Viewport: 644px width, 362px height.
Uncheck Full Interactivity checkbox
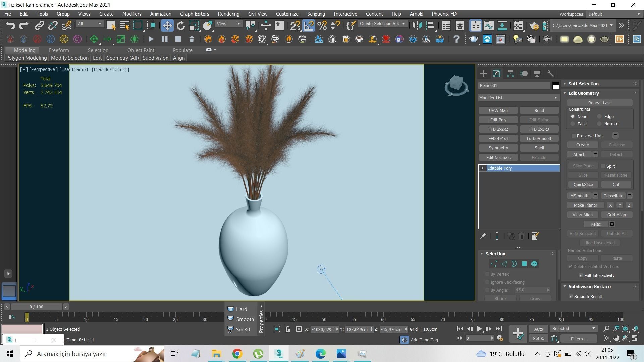click(x=581, y=275)
